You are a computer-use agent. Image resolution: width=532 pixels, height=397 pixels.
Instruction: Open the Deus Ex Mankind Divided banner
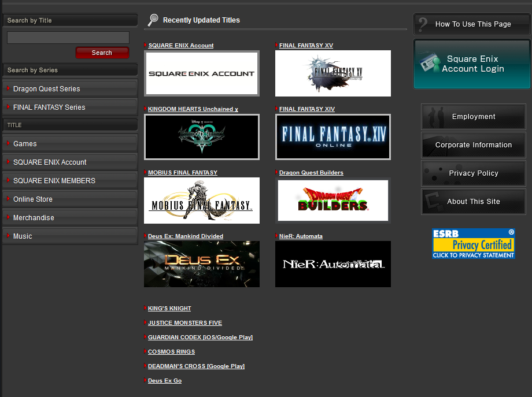[x=202, y=264]
